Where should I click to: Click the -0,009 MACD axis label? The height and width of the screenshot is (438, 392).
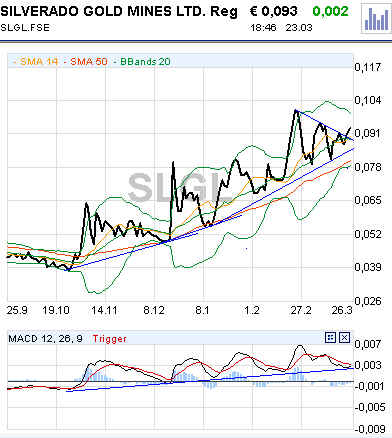[x=369, y=428]
